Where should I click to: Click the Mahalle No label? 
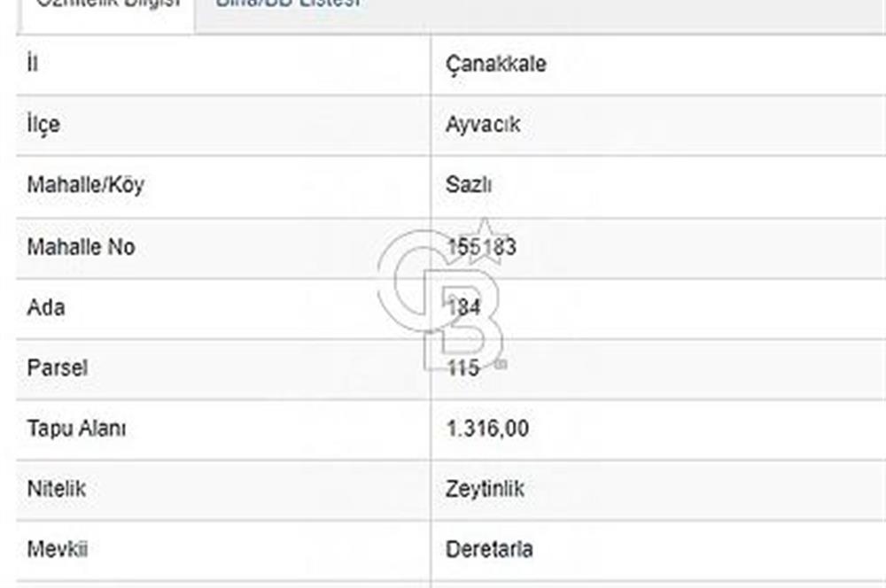(81, 247)
